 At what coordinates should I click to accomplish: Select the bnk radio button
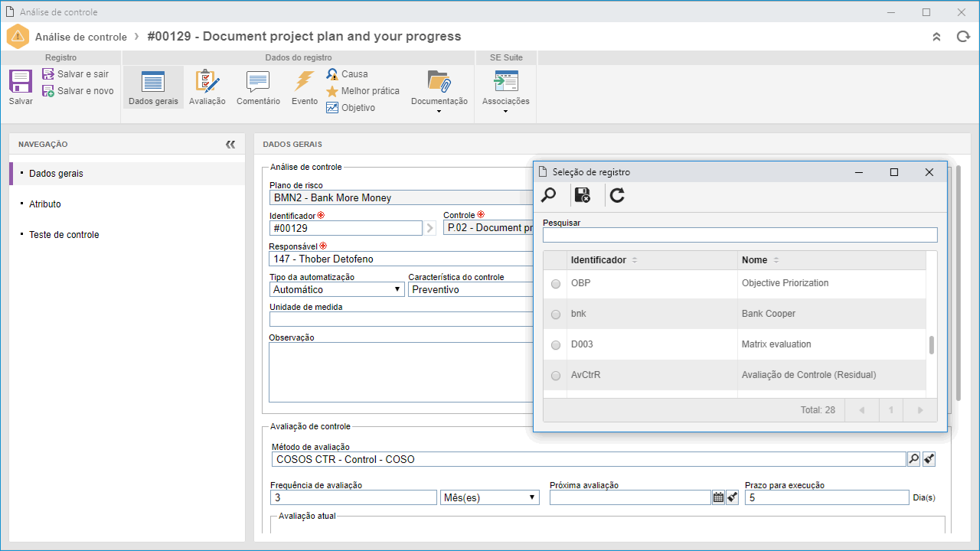tap(556, 315)
